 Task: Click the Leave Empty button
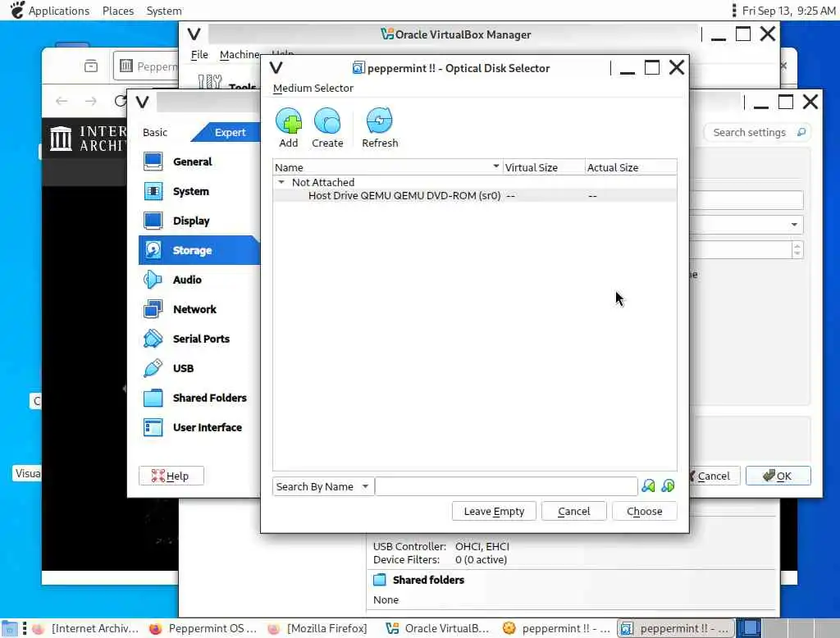(494, 511)
